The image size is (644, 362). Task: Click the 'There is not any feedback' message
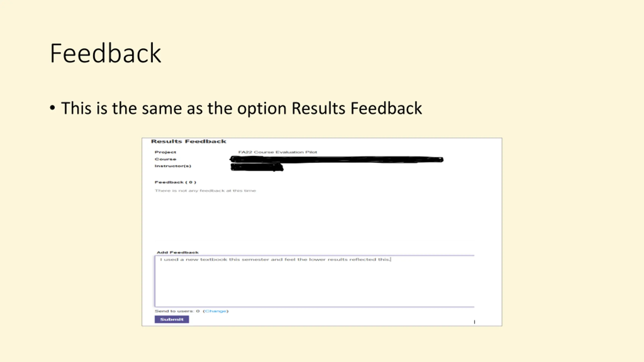tap(205, 191)
